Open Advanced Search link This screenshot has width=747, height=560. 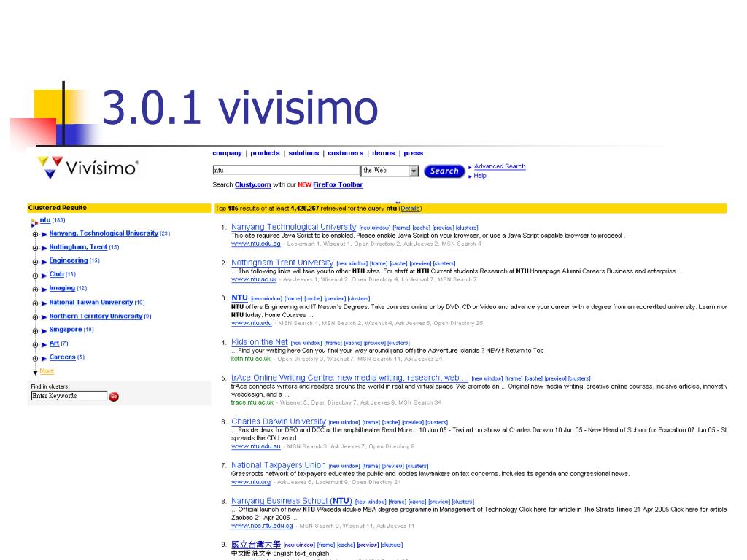(x=500, y=166)
